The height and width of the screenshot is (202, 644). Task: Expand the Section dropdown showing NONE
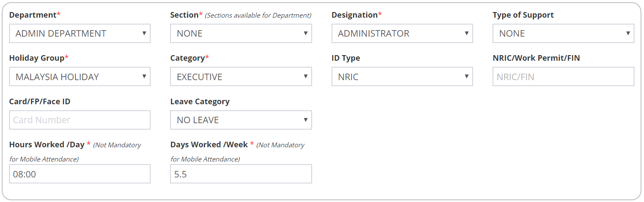[x=241, y=34]
